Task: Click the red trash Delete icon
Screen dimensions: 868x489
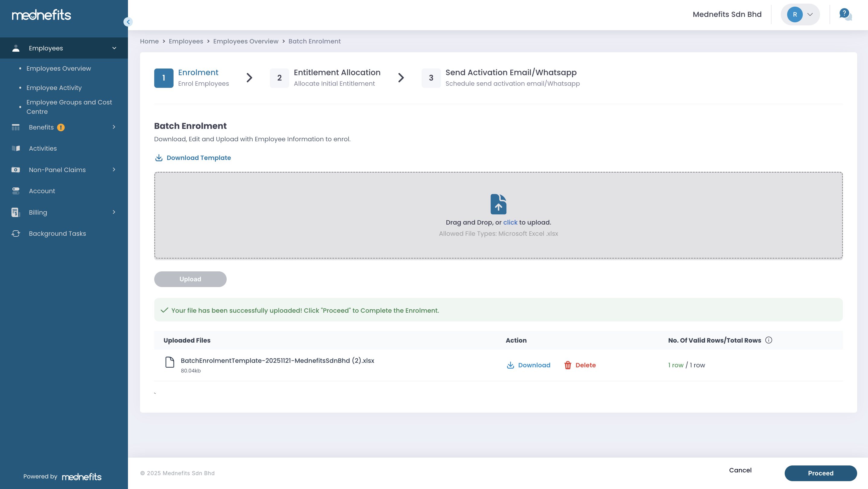Action: coord(568,365)
